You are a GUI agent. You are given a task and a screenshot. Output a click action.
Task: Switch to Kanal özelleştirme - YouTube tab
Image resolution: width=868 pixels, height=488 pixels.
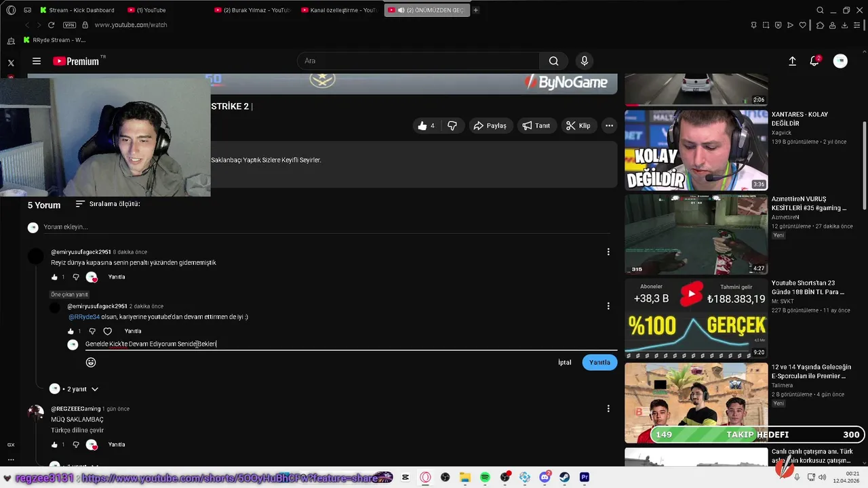coord(339,10)
